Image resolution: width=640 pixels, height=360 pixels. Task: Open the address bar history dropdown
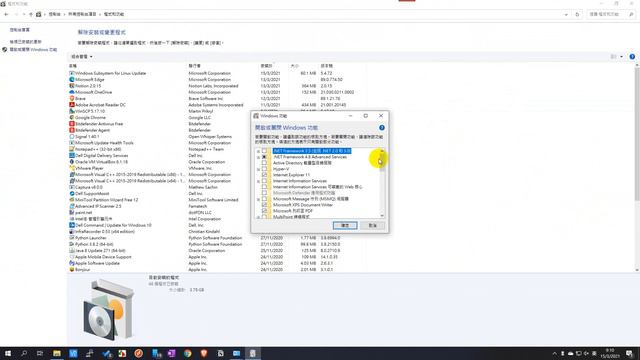[x=566, y=14]
